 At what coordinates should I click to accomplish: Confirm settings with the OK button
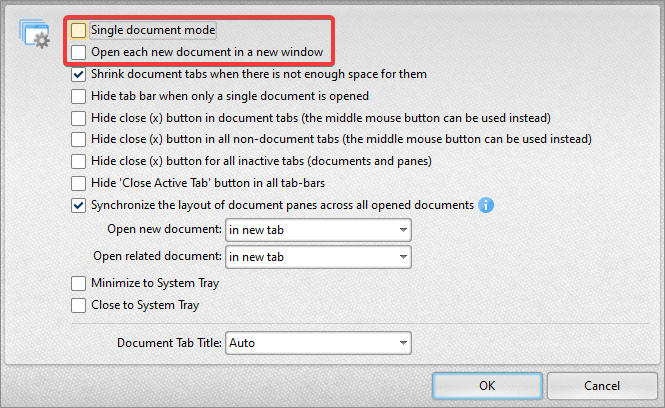(x=487, y=386)
